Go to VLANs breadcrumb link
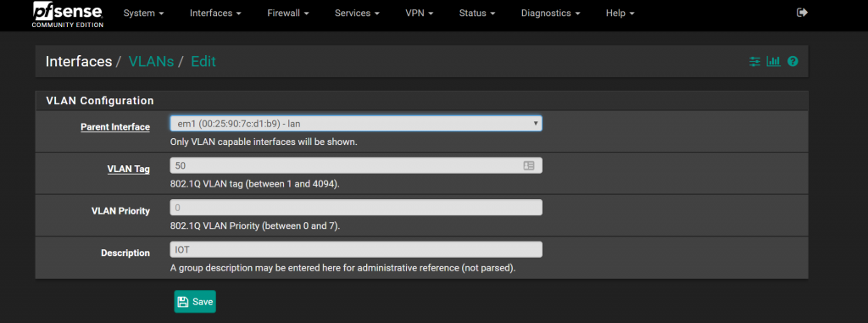 pyautogui.click(x=151, y=62)
